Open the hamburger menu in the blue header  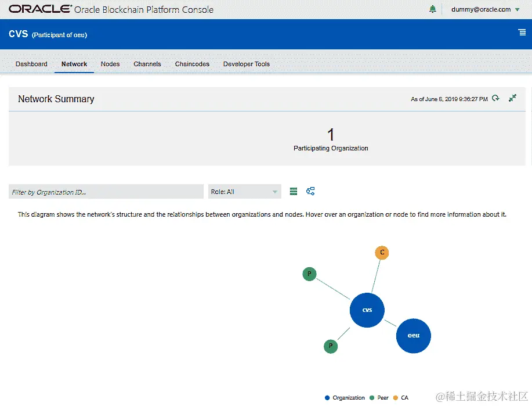coord(522,33)
